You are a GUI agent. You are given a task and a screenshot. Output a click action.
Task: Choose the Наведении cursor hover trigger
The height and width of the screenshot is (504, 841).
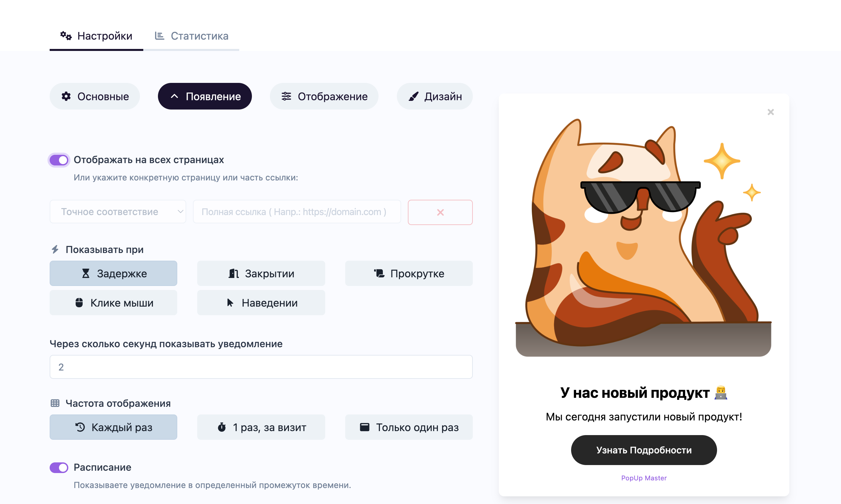click(261, 303)
